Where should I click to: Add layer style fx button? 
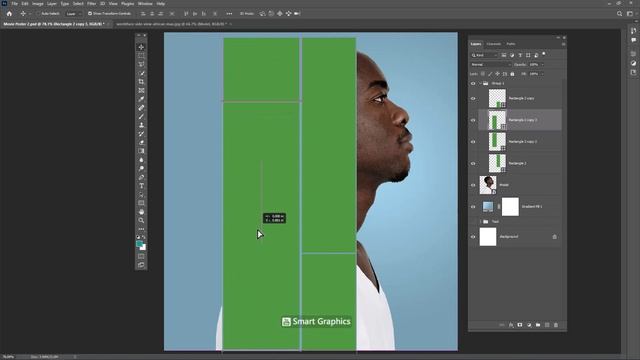[511, 325]
